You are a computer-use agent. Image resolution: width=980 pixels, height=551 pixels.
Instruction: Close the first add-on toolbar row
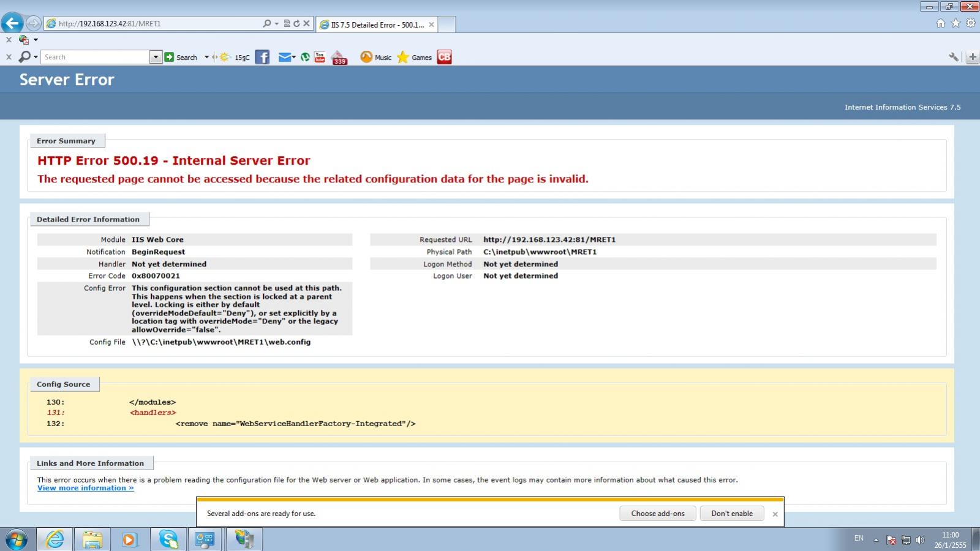(9, 40)
